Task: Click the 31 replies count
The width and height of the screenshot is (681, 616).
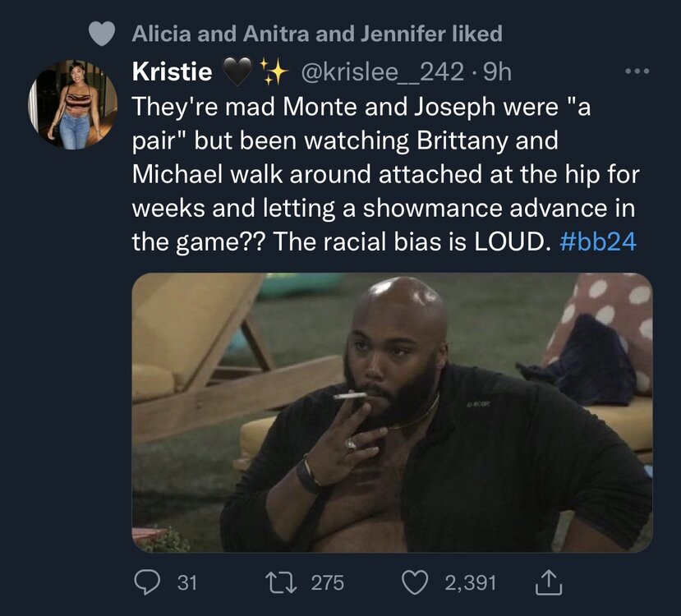Action: tap(187, 583)
